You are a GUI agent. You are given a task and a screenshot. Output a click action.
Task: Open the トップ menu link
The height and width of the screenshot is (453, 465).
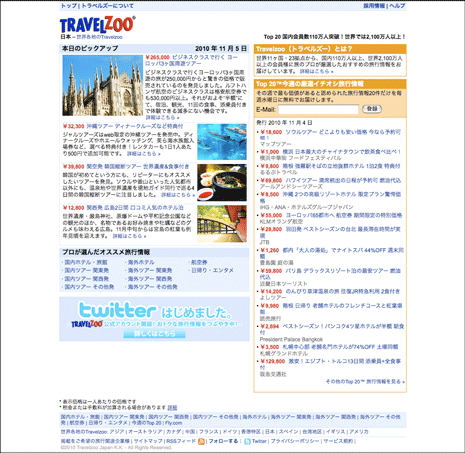tap(69, 6)
